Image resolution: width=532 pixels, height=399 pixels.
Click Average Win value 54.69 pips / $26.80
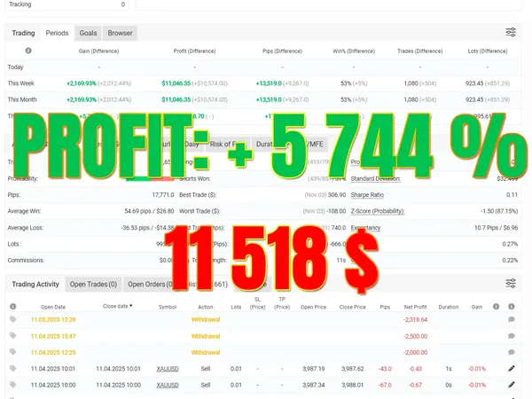click(149, 211)
